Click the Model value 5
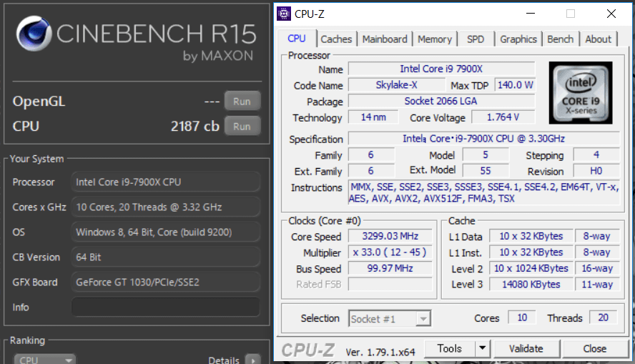This screenshot has width=635, height=364. (486, 154)
